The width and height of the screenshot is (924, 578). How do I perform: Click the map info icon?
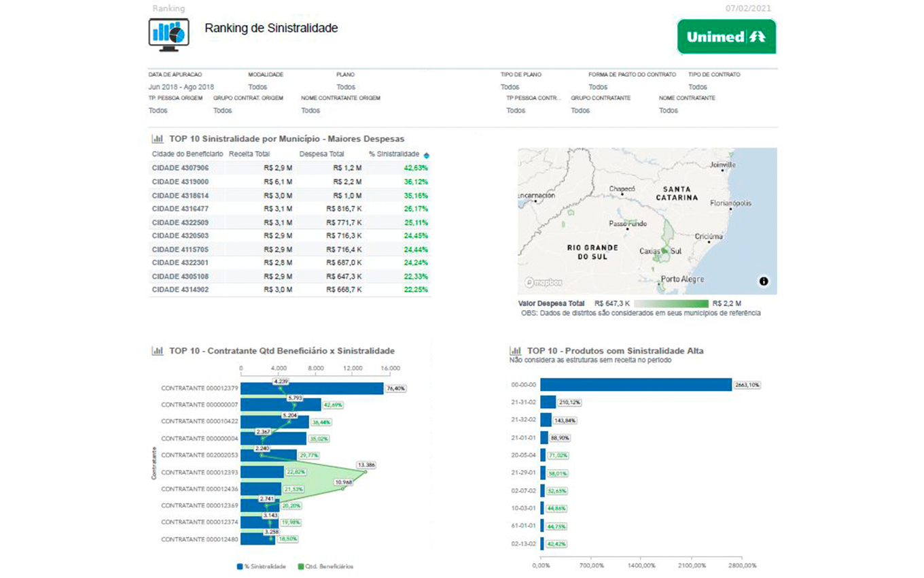[763, 281]
